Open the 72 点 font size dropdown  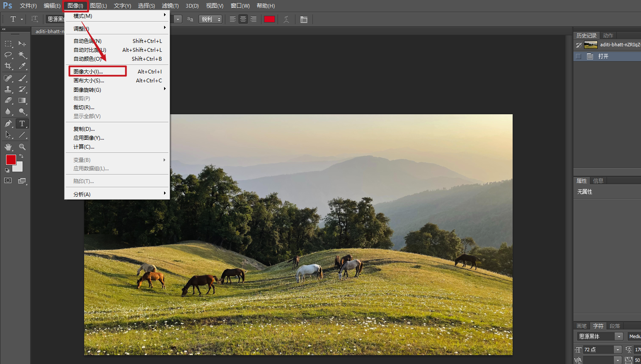tap(618, 350)
